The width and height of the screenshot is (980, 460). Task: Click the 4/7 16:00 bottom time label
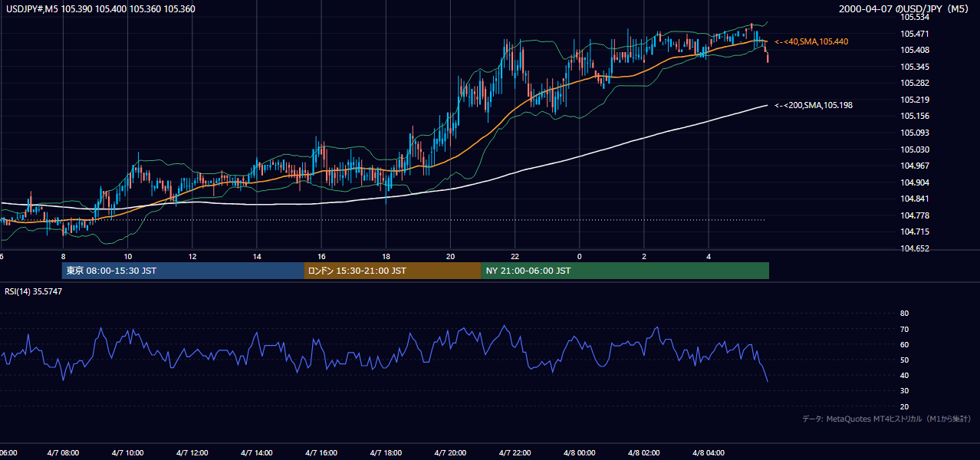[x=321, y=453]
